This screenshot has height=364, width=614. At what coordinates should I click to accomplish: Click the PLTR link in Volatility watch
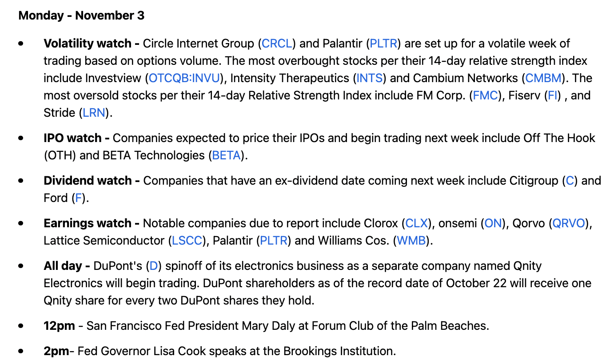coord(383,44)
